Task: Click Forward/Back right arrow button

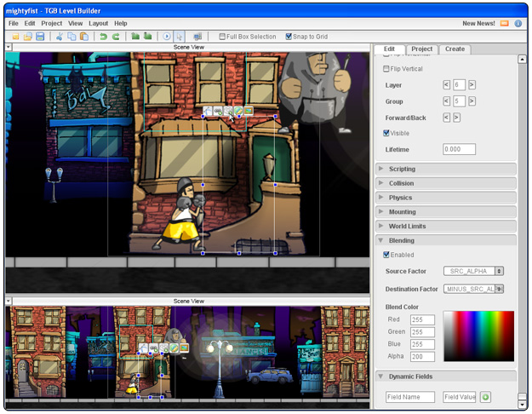Action: (457, 118)
